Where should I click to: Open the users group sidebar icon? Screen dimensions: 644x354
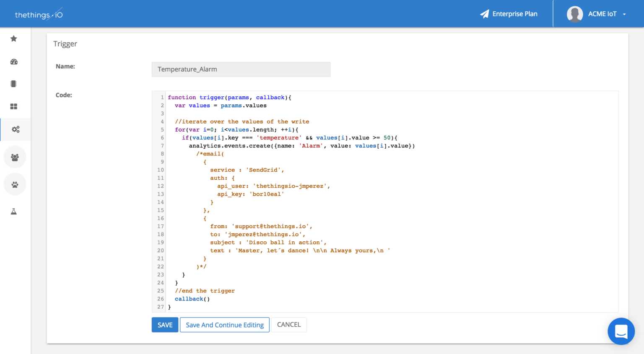pyautogui.click(x=15, y=157)
